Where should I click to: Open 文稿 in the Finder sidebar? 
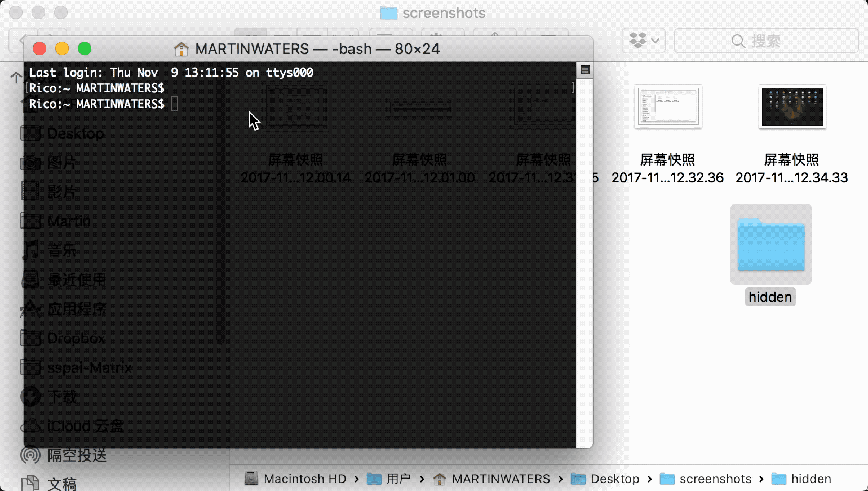(x=62, y=483)
